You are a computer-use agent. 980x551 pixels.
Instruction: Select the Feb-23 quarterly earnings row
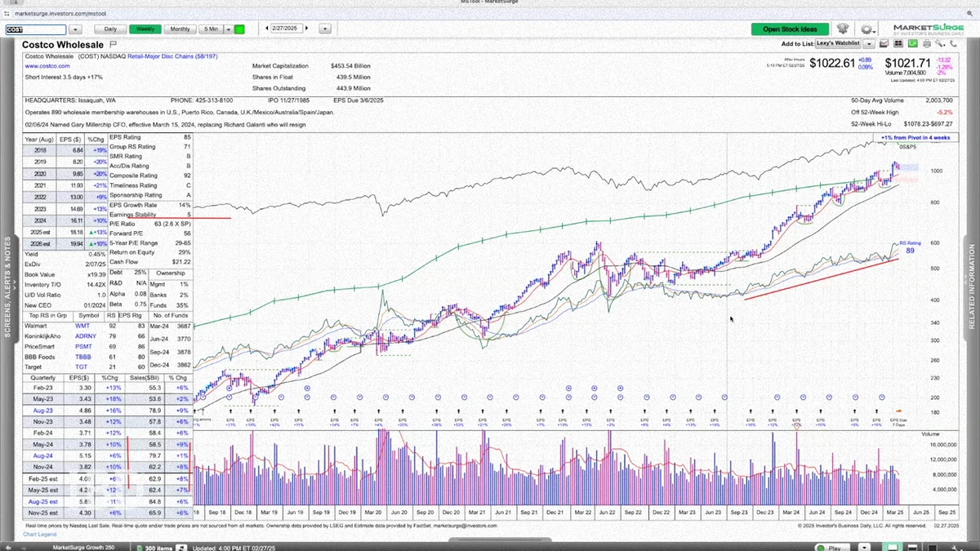click(106, 389)
